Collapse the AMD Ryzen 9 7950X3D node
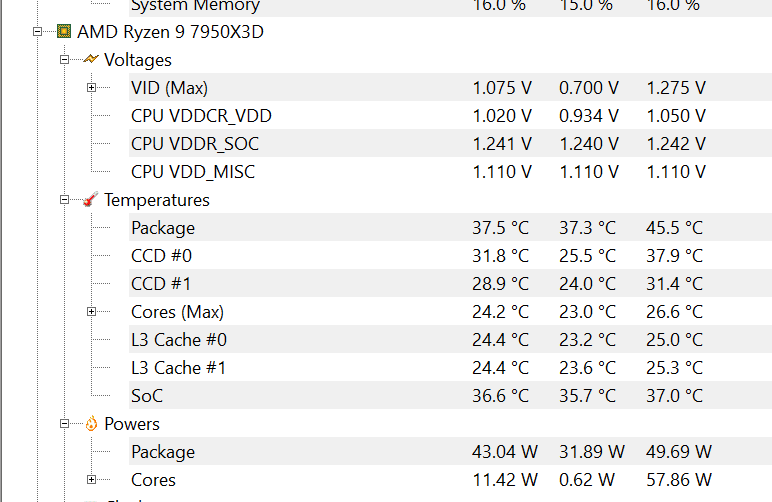This screenshot has width=772, height=502. pyautogui.click(x=38, y=32)
